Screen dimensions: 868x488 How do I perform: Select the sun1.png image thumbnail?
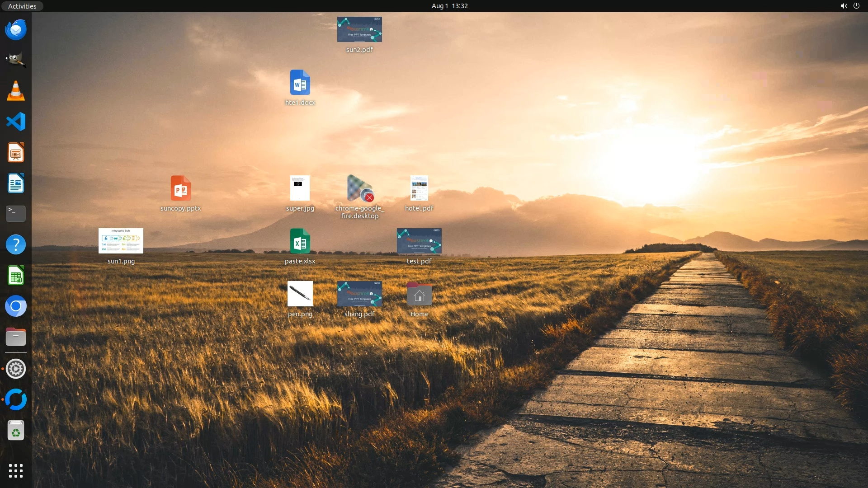coord(121,241)
